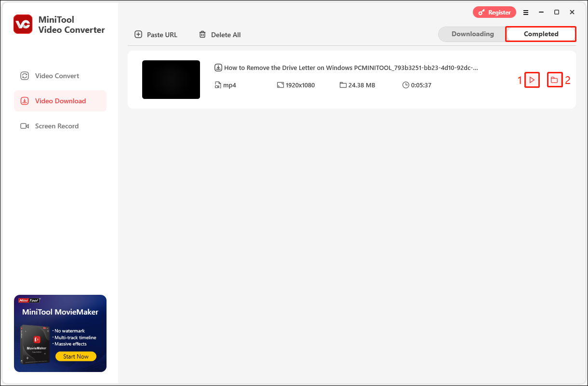Open the hamburger menu icon
This screenshot has width=588, height=386.
(526, 12)
